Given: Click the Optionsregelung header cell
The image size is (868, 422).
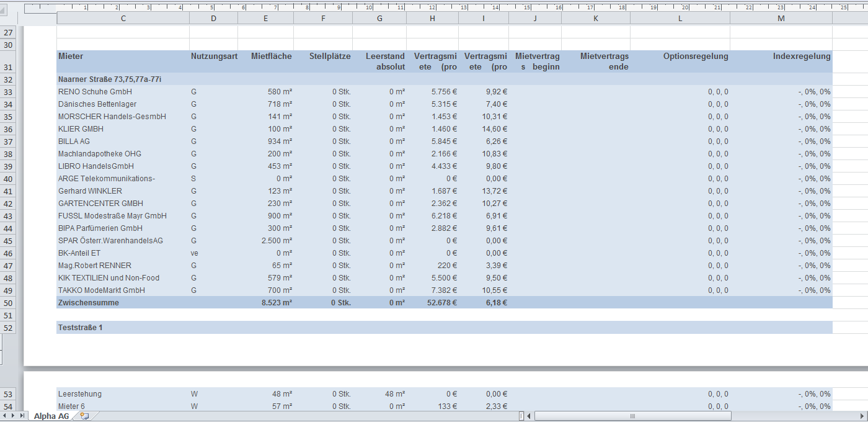Looking at the screenshot, I should coord(680,61).
